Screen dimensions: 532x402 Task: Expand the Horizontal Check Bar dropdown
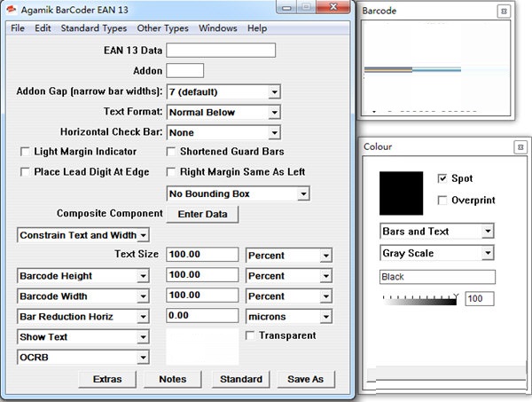click(x=274, y=133)
